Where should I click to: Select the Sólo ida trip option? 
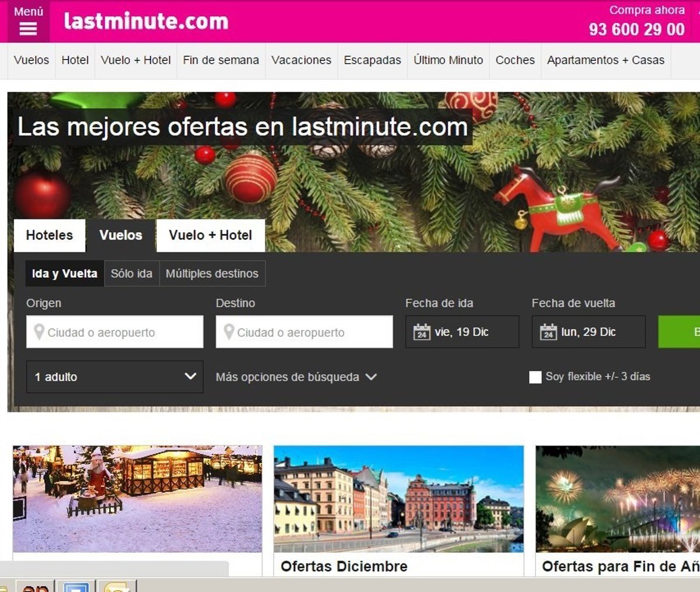(131, 273)
